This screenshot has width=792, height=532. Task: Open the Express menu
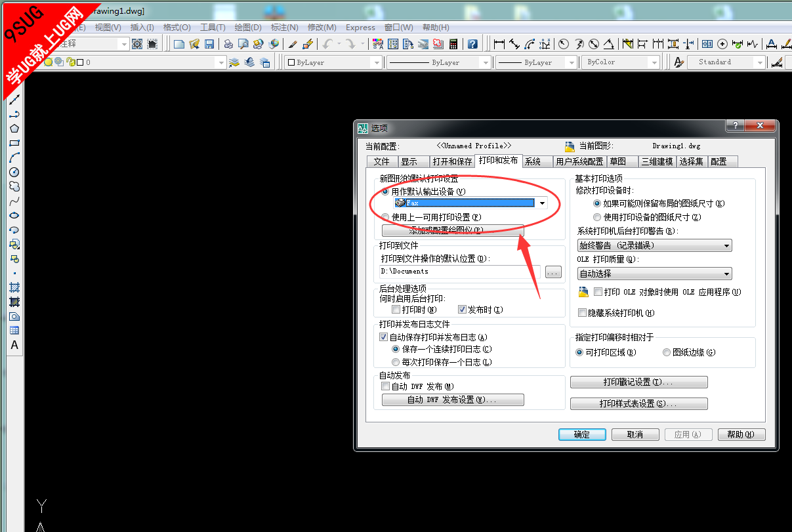[x=360, y=28]
